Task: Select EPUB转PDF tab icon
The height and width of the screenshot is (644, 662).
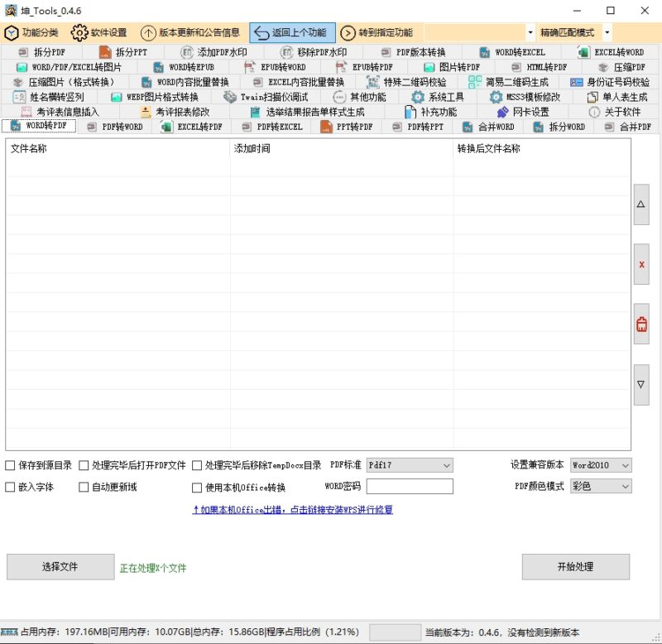Action: tap(341, 67)
